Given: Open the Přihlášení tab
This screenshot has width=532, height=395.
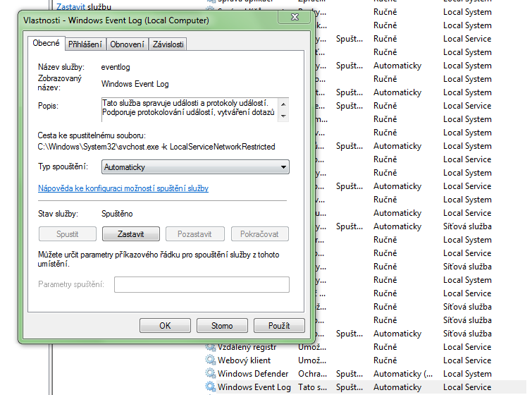Looking at the screenshot, I should (85, 44).
